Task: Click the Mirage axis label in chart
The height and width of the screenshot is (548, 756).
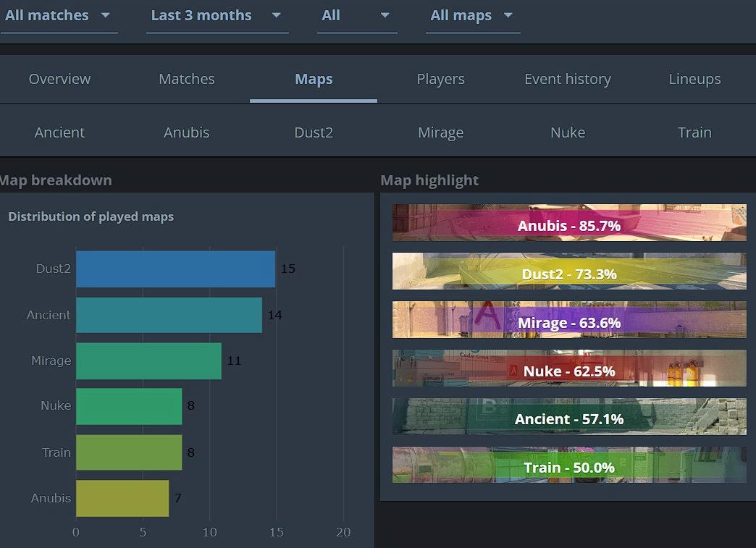Action: click(51, 361)
